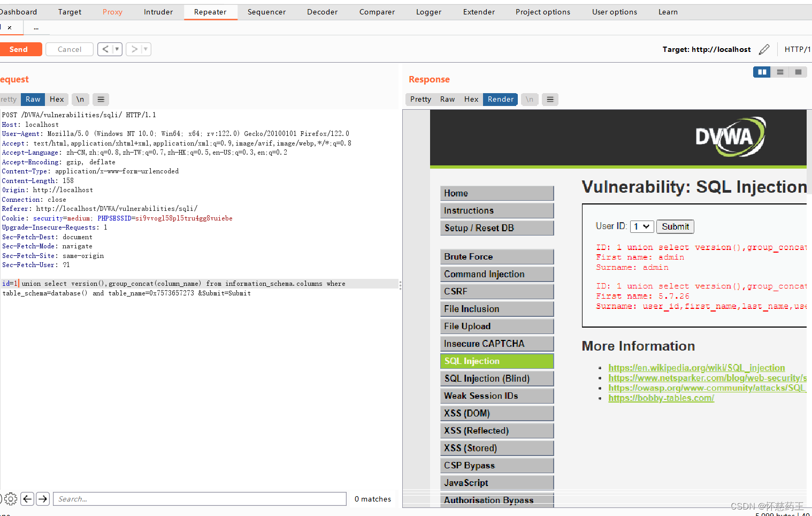Open User options tab
812x516 pixels.
pyautogui.click(x=615, y=12)
